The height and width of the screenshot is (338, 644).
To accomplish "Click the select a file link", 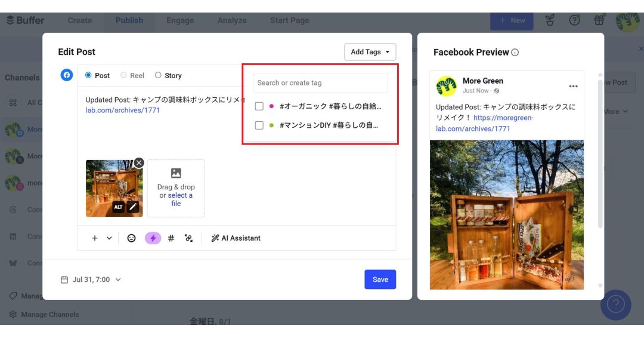I will click(x=180, y=199).
